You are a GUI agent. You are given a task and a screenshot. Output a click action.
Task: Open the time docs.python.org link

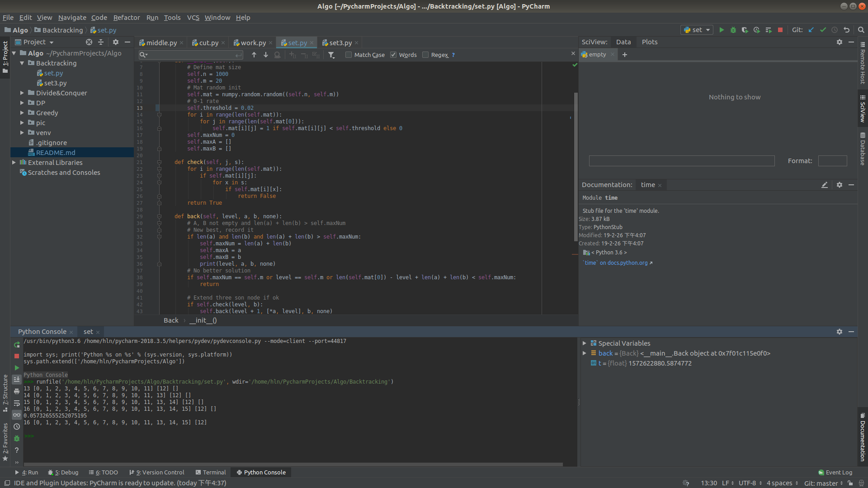tap(617, 263)
